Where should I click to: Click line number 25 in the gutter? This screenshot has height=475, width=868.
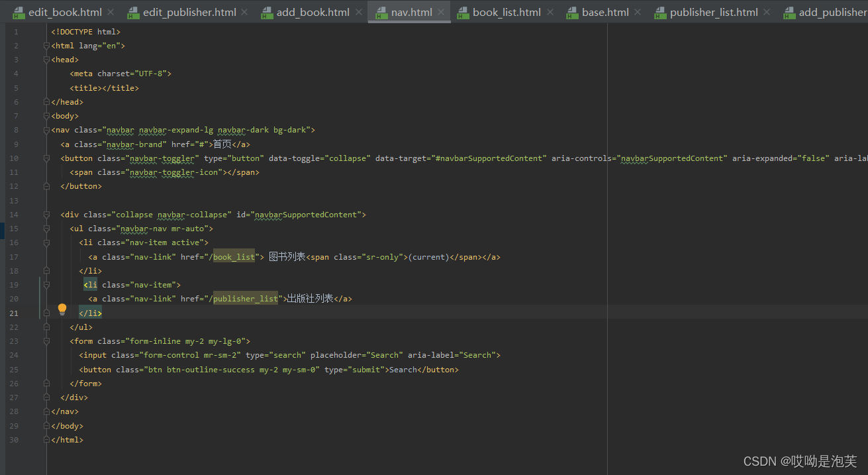15,370
